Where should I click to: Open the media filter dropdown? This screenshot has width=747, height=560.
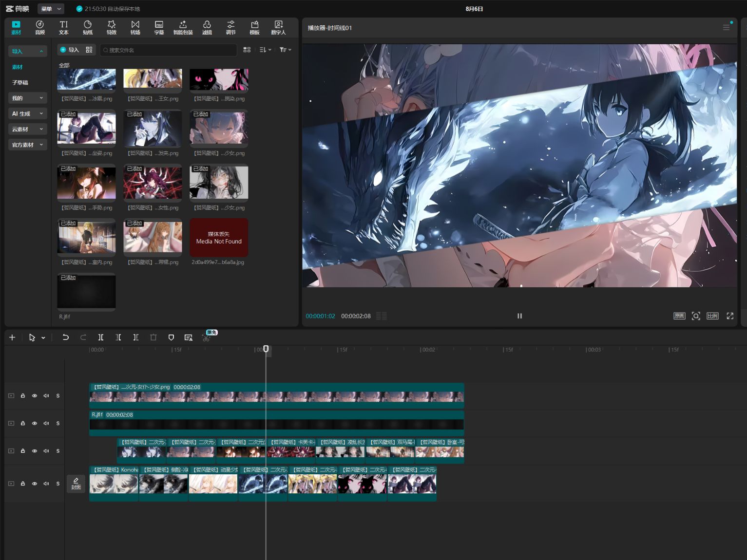(286, 50)
